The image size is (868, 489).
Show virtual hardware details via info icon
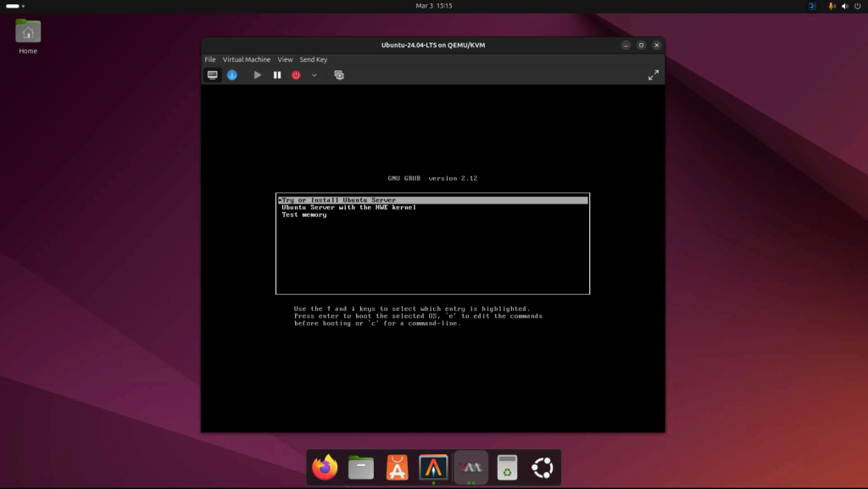pyautogui.click(x=231, y=75)
